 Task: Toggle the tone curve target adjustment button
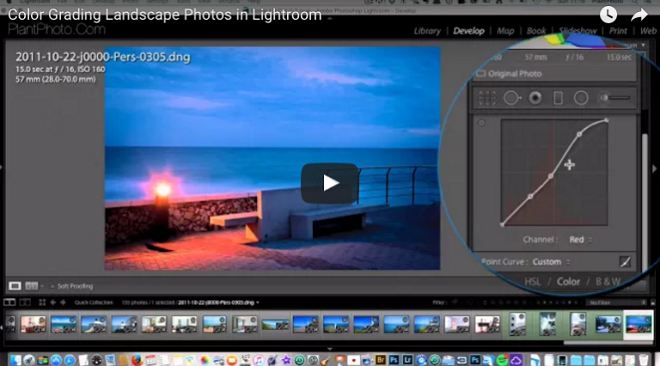pyautogui.click(x=482, y=123)
